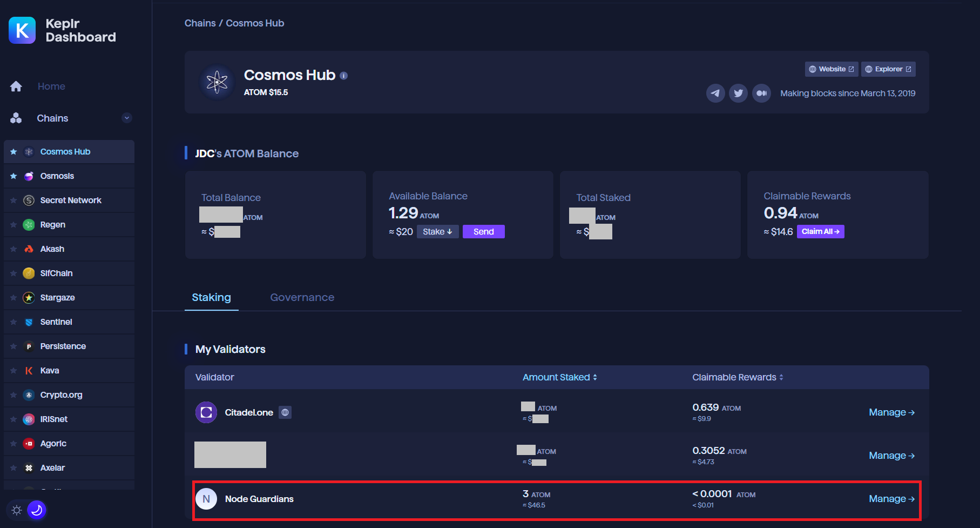Sort validators by Amount Staked
The image size is (980, 528).
click(560, 377)
